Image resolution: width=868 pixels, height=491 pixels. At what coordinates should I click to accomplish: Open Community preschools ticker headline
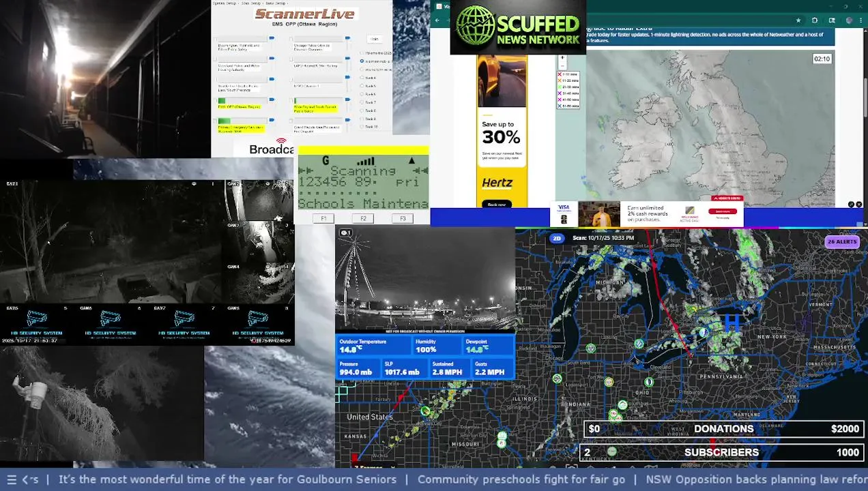click(521, 479)
